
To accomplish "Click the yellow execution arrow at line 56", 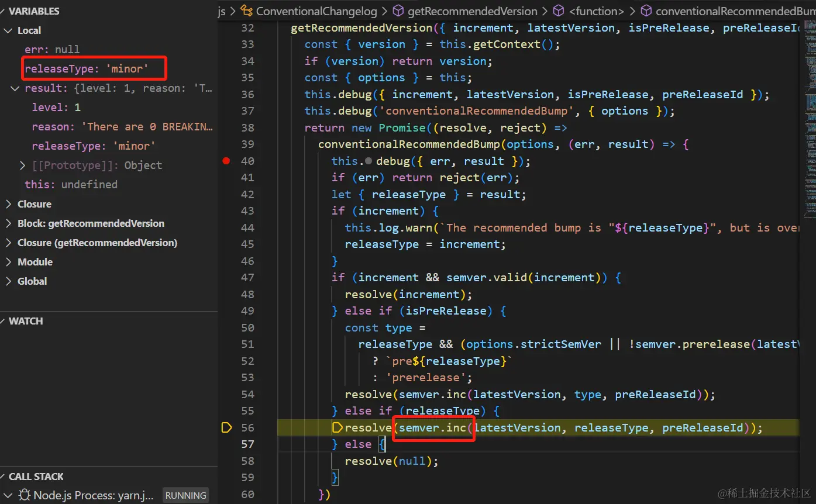I will [x=226, y=428].
